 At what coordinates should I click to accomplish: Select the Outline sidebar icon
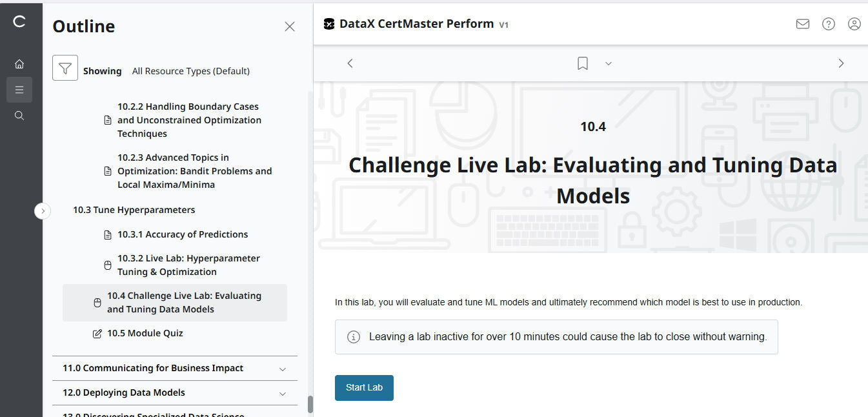coord(19,89)
